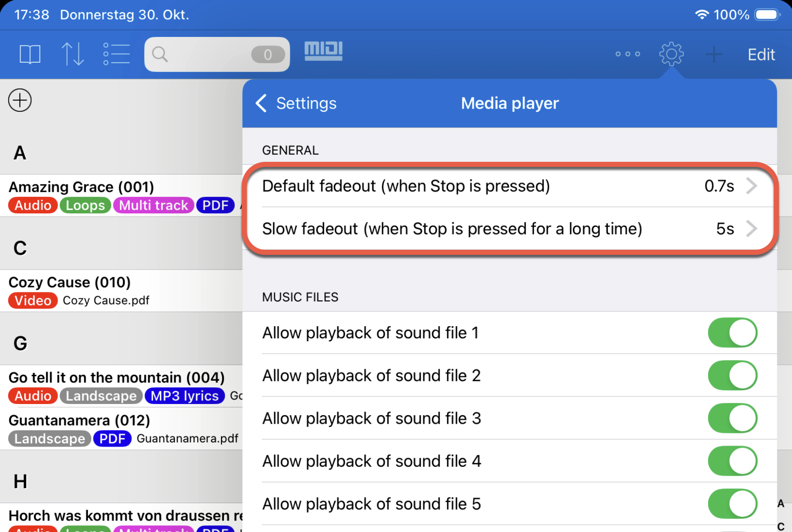Screen dimensions: 792x532
Task: Open the song Cozy Cause (010)
Action: point(70,282)
